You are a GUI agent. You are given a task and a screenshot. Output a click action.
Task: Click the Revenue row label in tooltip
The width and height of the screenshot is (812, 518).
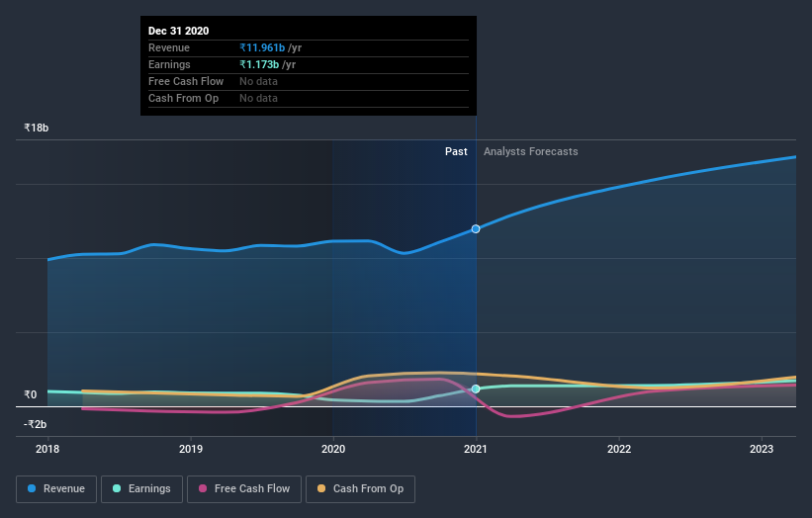point(169,47)
